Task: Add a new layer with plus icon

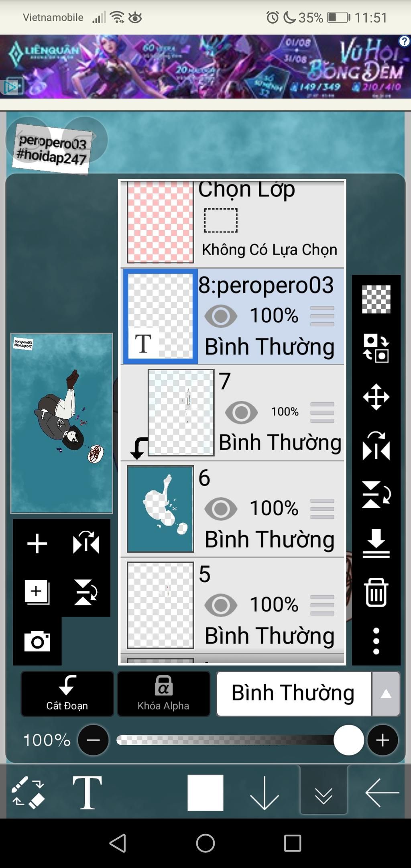Action: [37, 544]
